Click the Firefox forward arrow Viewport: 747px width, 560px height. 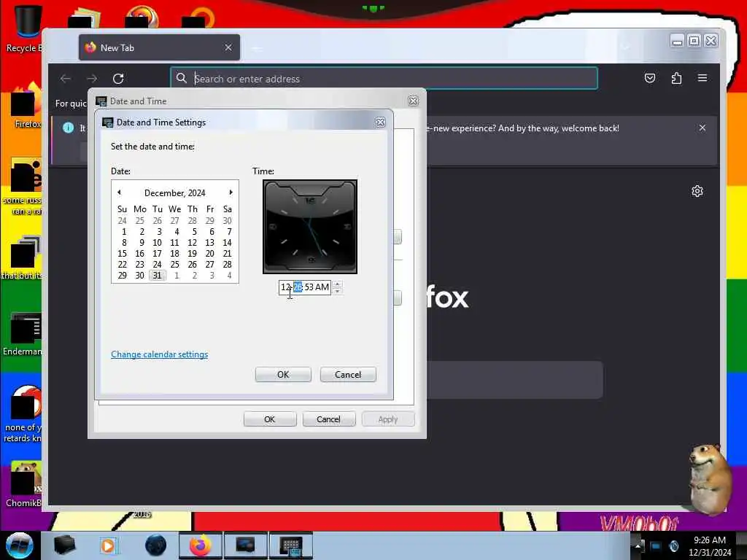(92, 79)
